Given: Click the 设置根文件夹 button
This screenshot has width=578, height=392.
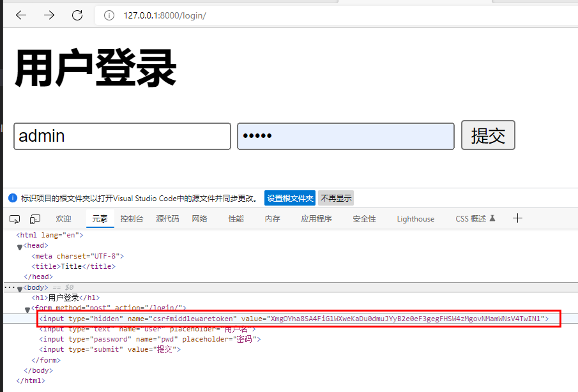Looking at the screenshot, I should tap(290, 198).
